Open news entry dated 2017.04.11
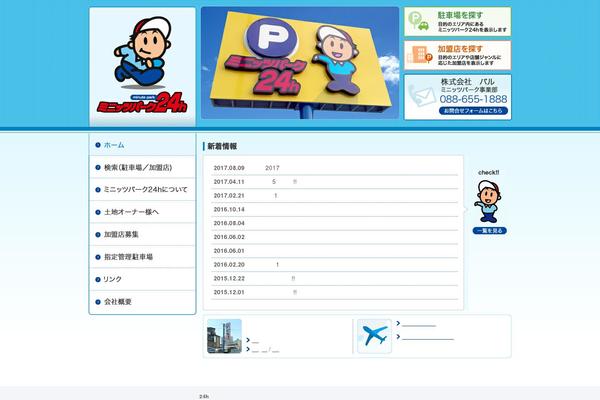This screenshot has width=600, height=400. tap(334, 182)
